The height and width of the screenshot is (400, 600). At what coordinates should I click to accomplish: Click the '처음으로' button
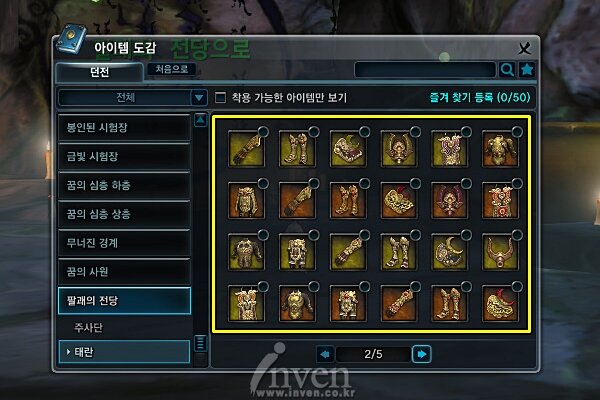pyautogui.click(x=171, y=69)
